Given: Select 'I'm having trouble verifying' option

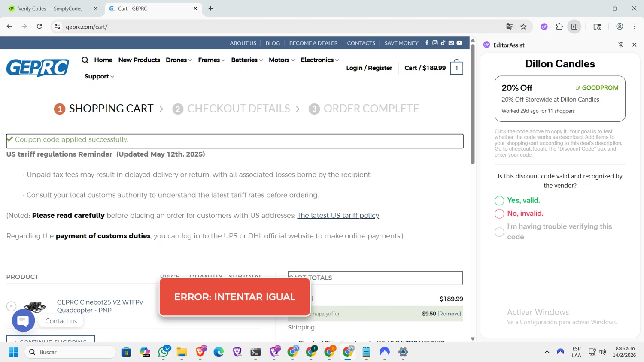Looking at the screenshot, I should [x=499, y=232].
